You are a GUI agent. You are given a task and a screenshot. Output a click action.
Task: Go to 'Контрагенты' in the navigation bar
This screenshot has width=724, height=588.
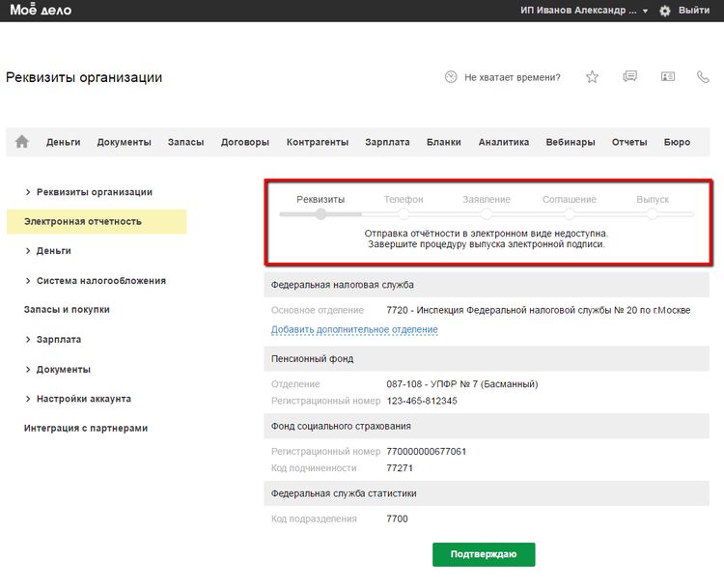(x=317, y=142)
